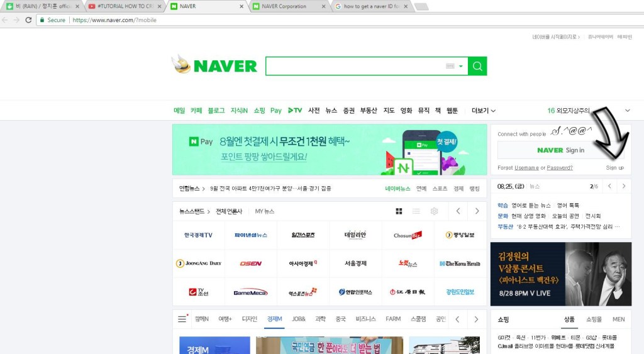Expand the 더보기 more services menu
The image size is (644, 354).
coord(483,111)
